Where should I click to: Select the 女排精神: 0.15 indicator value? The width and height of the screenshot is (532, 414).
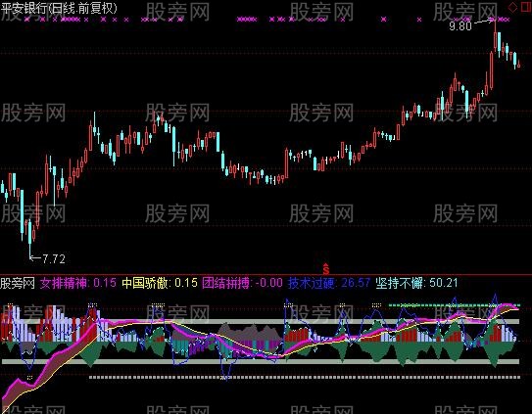(78, 283)
